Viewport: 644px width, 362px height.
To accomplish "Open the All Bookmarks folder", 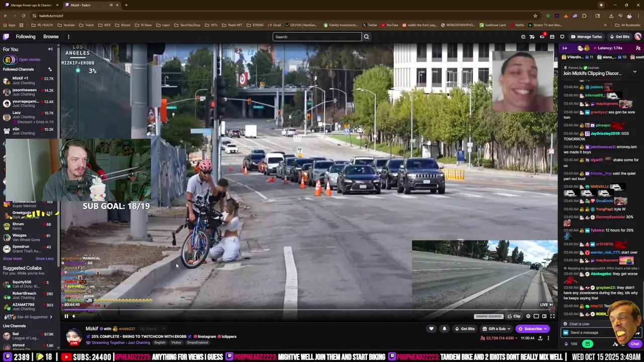I will click(x=628, y=25).
